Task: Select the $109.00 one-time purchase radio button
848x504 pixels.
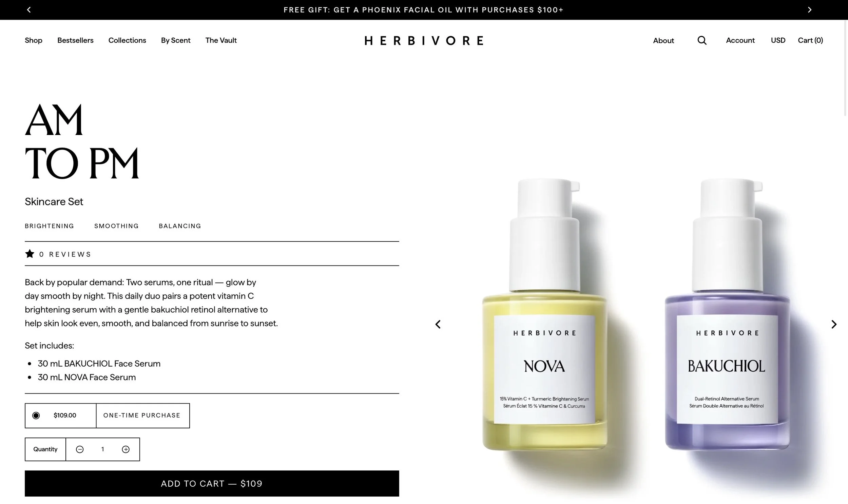Action: pyautogui.click(x=36, y=415)
